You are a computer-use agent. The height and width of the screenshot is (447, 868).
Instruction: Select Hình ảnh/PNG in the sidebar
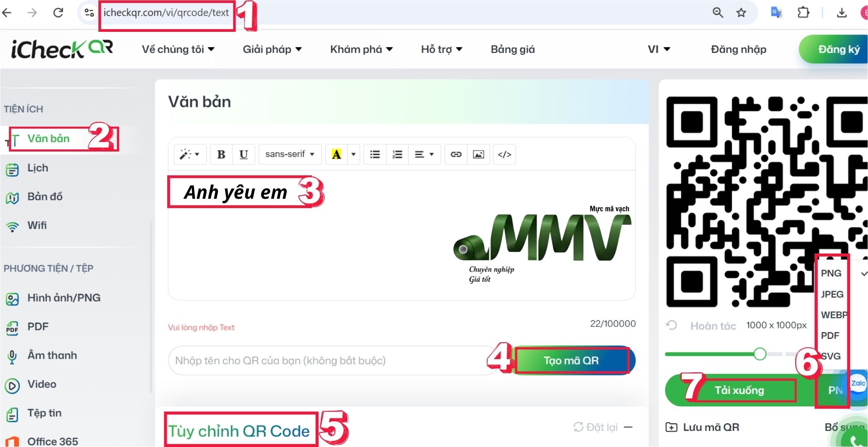pyautogui.click(x=64, y=298)
